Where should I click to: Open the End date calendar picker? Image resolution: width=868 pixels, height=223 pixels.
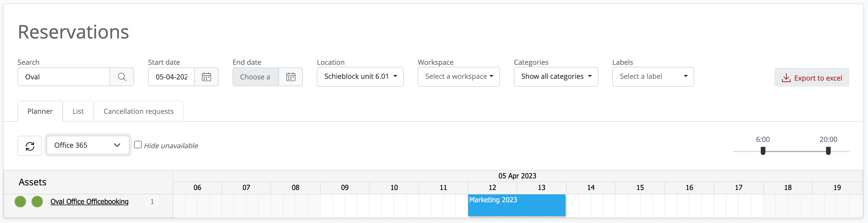(x=291, y=77)
